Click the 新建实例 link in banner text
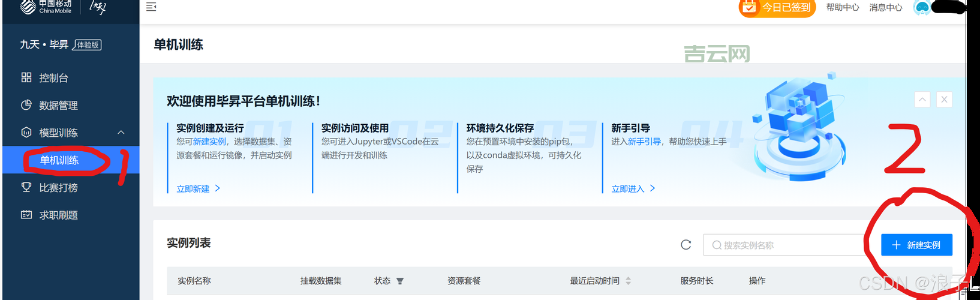Screen dimensions: 980x300 point(209,142)
